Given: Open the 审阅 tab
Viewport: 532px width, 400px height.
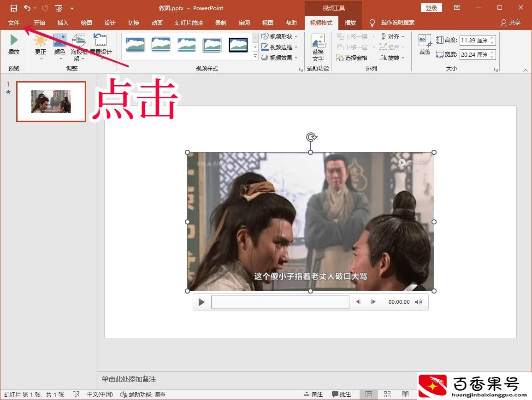Looking at the screenshot, I should (x=244, y=23).
